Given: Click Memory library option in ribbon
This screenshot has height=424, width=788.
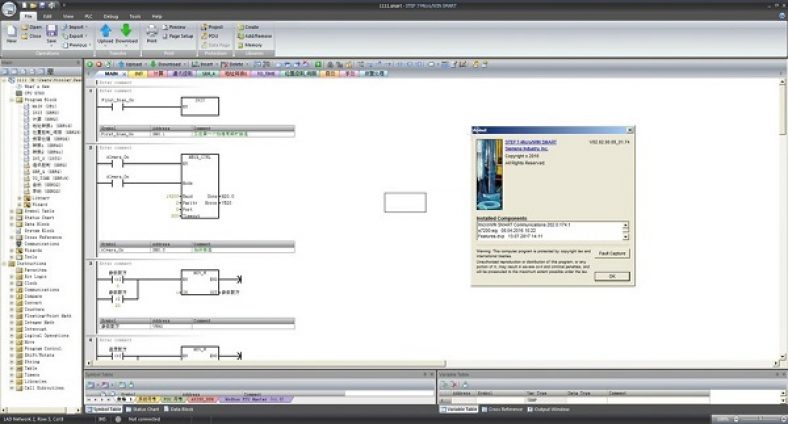Looking at the screenshot, I should pyautogui.click(x=250, y=45).
